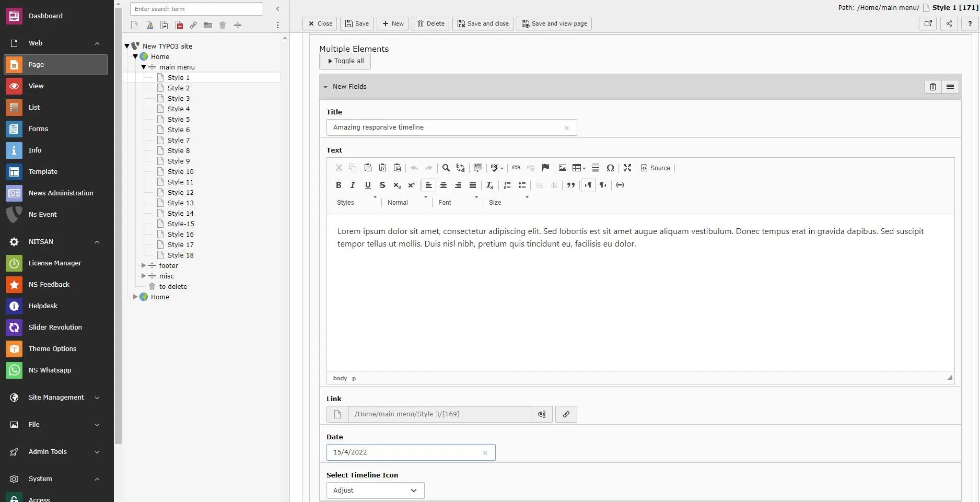Clear the Date field value
The image size is (980, 502).
coord(485,453)
